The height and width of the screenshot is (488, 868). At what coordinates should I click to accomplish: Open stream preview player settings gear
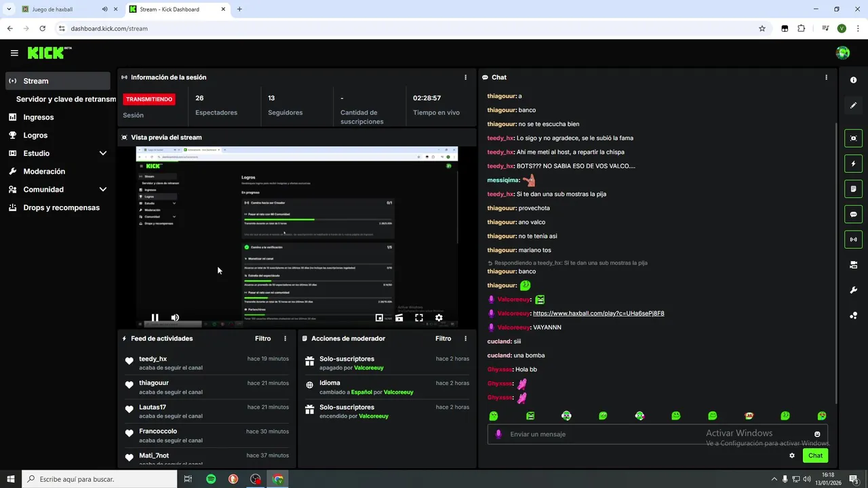tap(439, 317)
